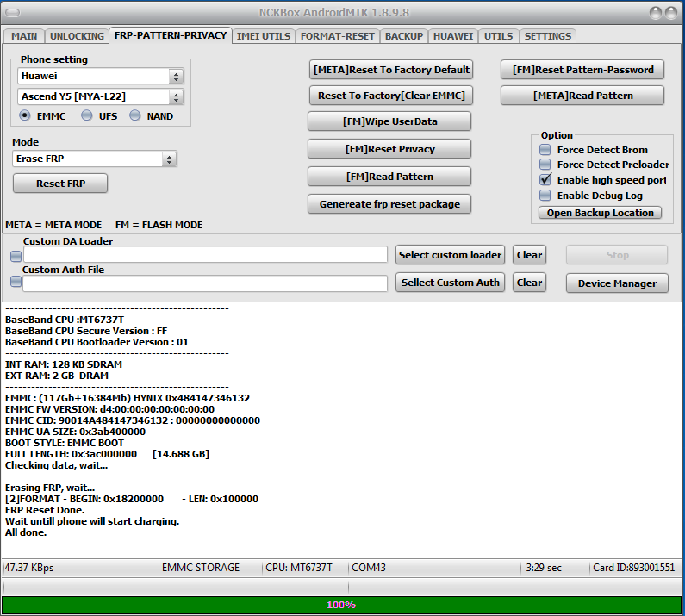This screenshot has height=616, width=685.
Task: Select the EMMC radio button
Action: [25, 115]
